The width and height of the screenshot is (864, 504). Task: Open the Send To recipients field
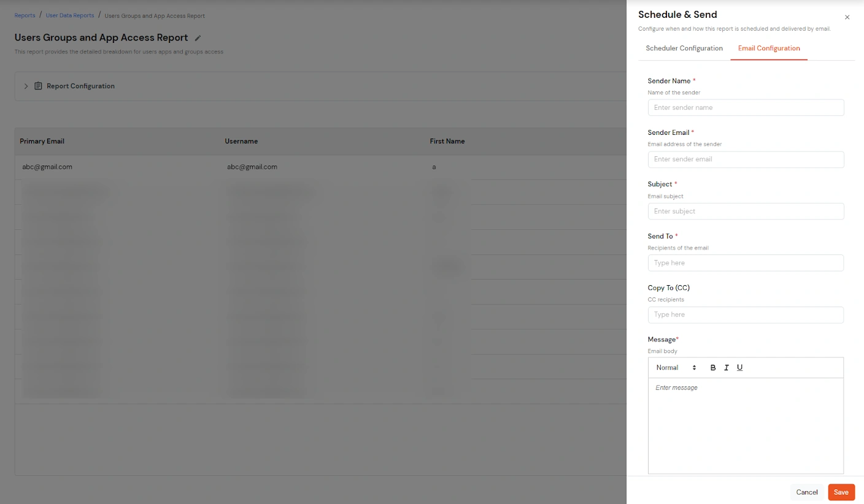745,262
